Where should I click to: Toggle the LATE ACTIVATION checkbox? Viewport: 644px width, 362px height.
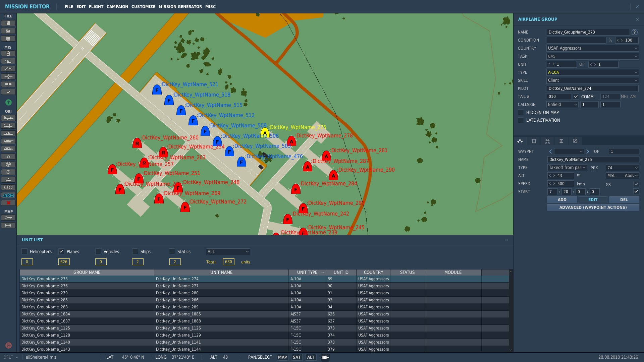click(x=521, y=120)
